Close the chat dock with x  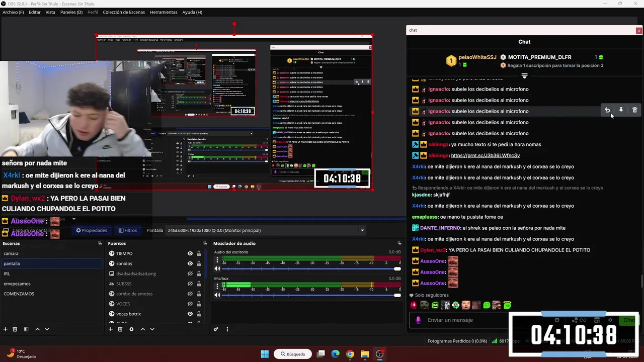click(639, 31)
